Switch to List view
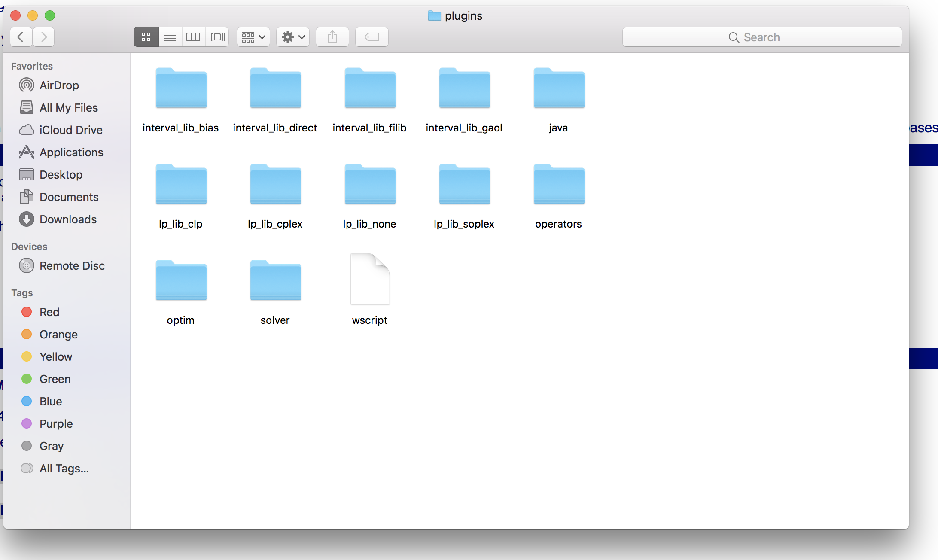The height and width of the screenshot is (560, 938). (170, 37)
